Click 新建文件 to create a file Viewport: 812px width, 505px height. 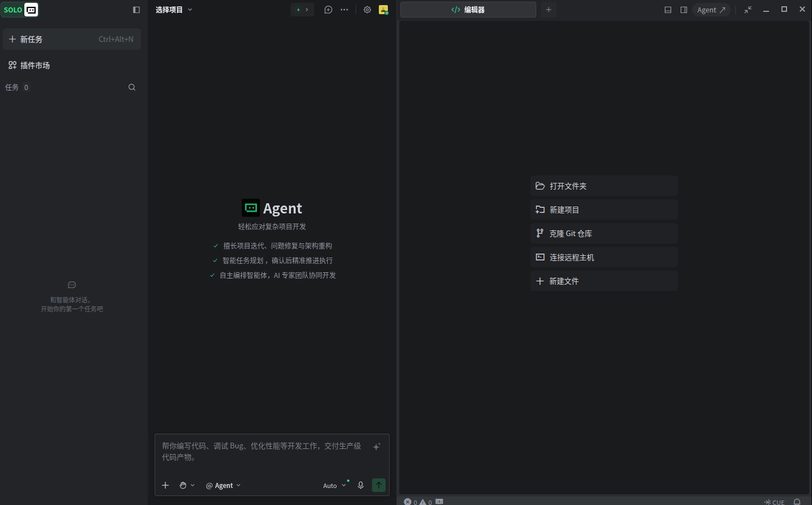point(604,281)
